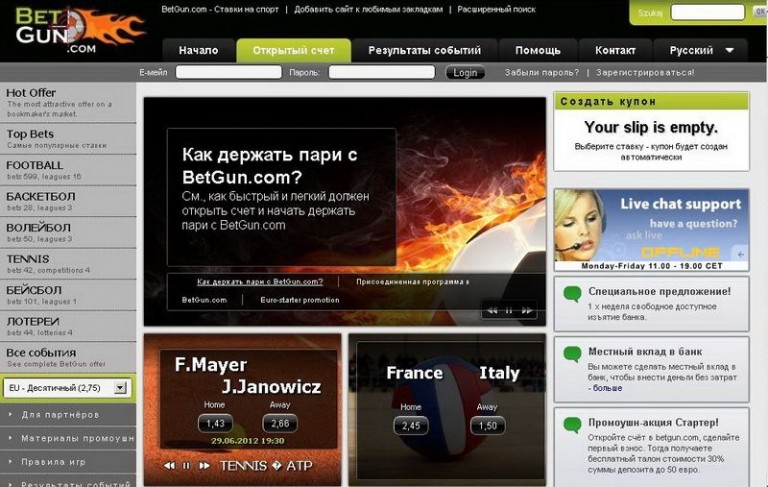Open Top Bets in the sidebar
Image resolution: width=768 pixels, height=487 pixels.
pos(68,139)
